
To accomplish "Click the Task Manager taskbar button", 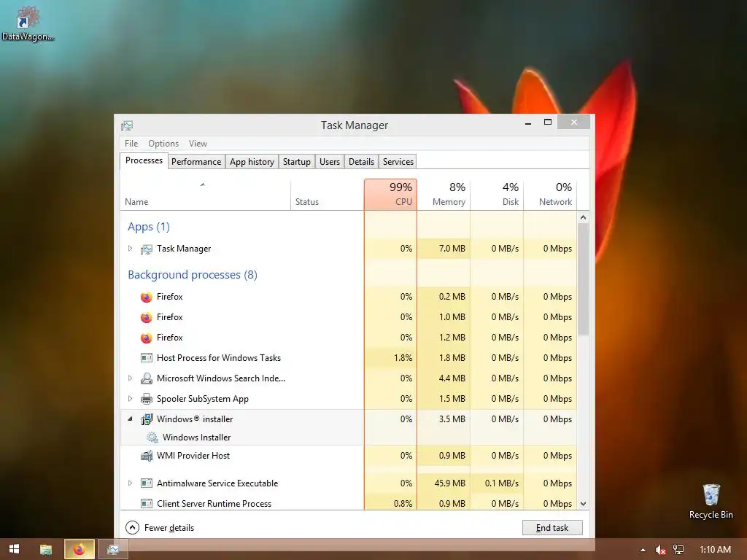I will pos(113,550).
